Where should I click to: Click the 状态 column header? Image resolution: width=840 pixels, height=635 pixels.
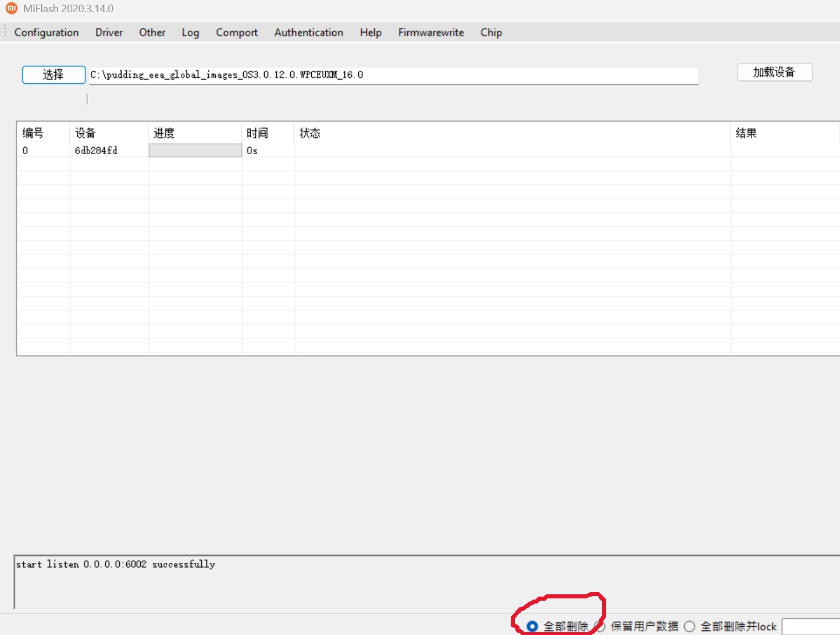(512, 133)
